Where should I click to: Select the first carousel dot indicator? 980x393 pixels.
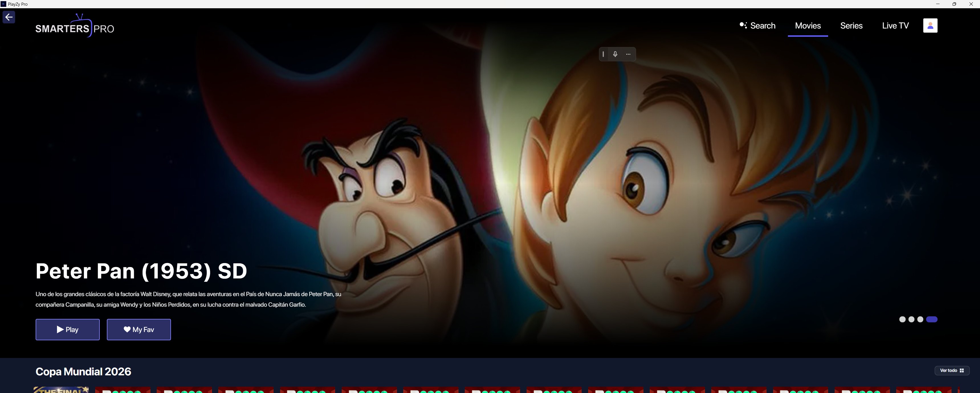pyautogui.click(x=902, y=319)
